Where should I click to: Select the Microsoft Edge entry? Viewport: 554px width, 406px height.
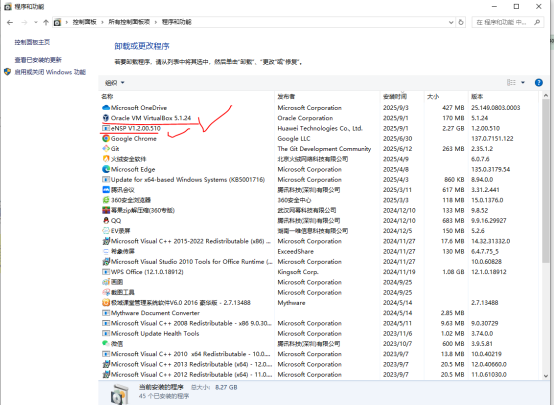(319, 169)
